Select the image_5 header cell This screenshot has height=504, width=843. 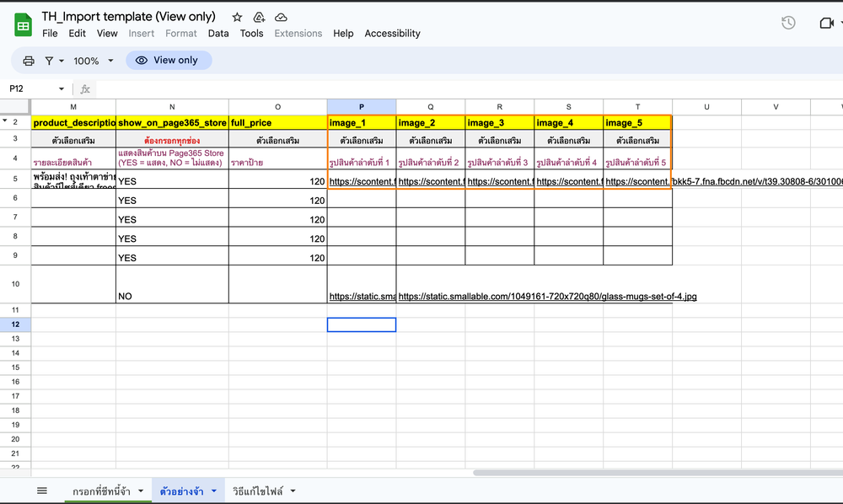click(x=637, y=122)
